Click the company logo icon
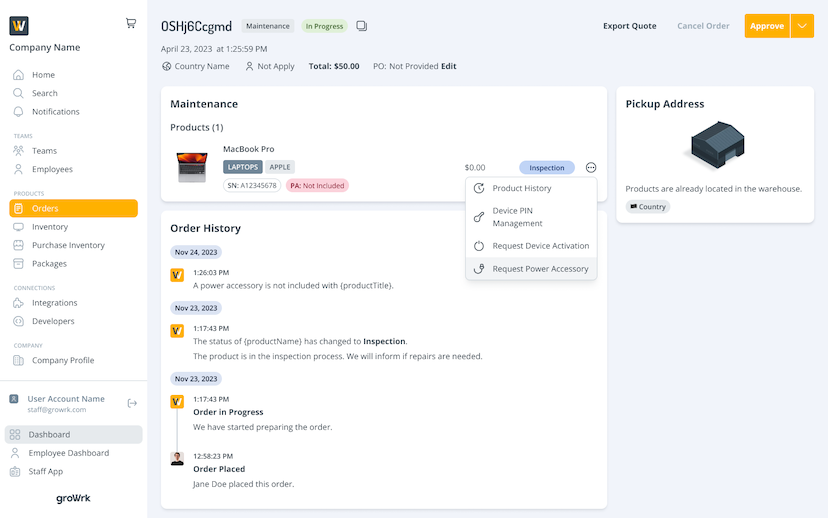Image resolution: width=828 pixels, height=518 pixels. click(x=19, y=26)
